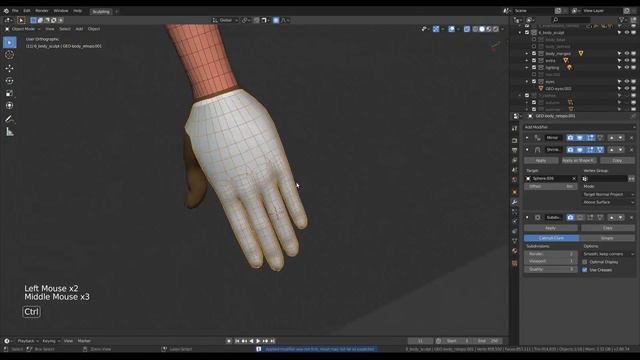Select the Transform tool
The height and width of the screenshot is (360, 640).
click(x=9, y=106)
